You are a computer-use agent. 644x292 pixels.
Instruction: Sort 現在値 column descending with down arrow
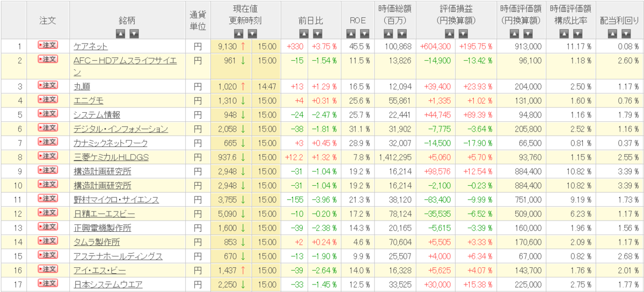click(x=252, y=33)
